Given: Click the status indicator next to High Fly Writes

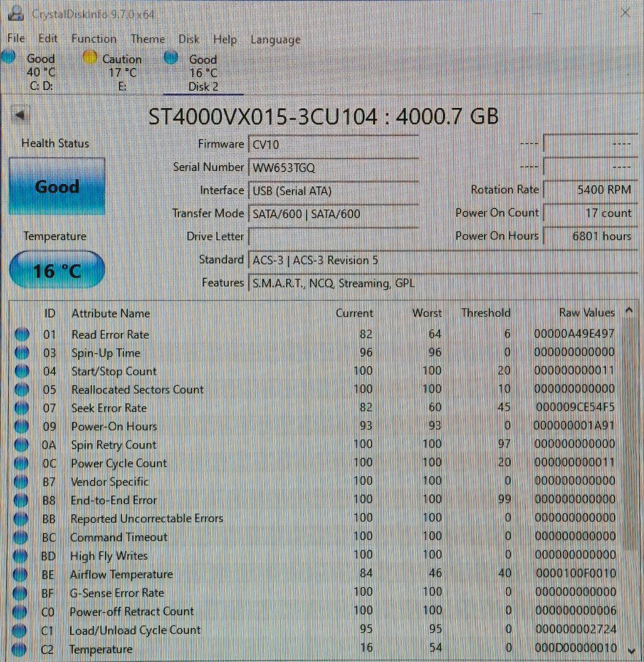Looking at the screenshot, I should 22,555.
